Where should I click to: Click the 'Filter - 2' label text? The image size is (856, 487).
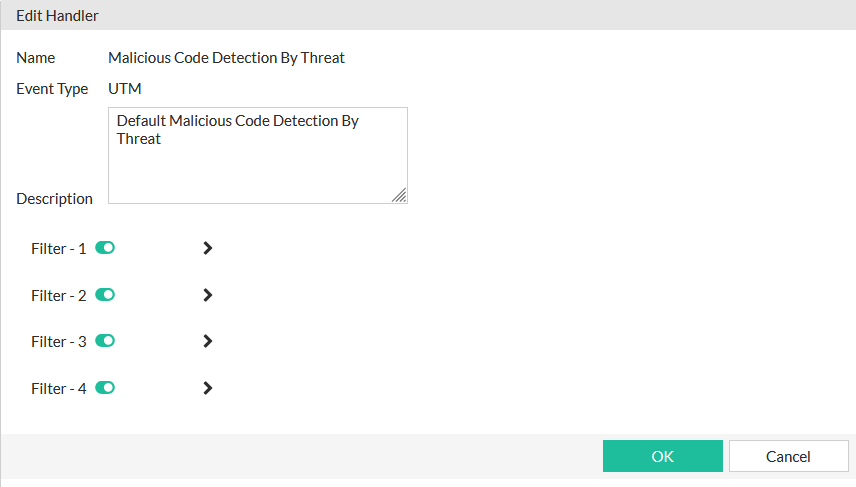tap(59, 296)
